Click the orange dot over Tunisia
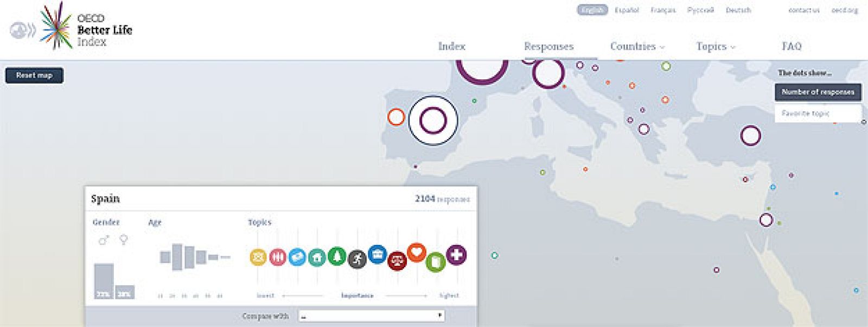This screenshot has width=868, height=327. 585,169
